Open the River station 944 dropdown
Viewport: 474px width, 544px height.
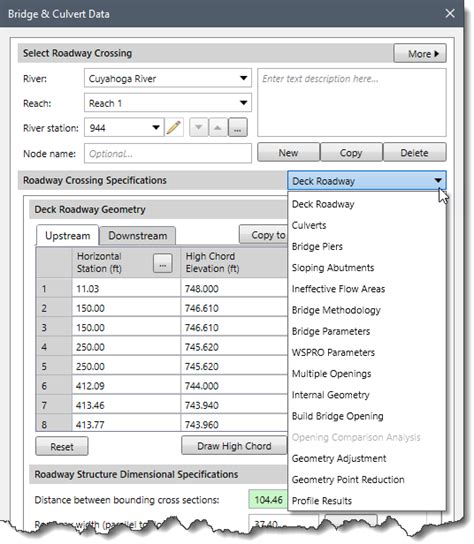tap(124, 127)
